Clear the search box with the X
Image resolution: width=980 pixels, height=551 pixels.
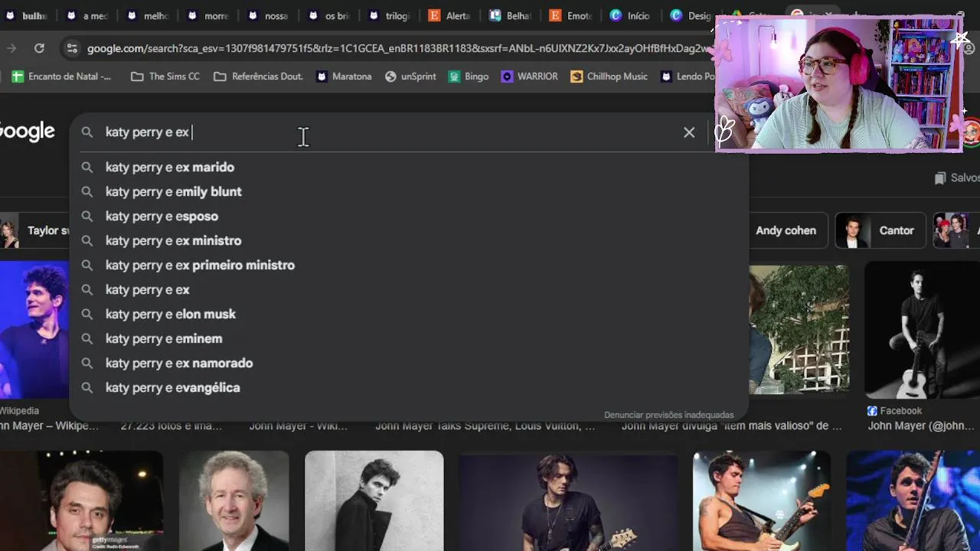(x=689, y=132)
